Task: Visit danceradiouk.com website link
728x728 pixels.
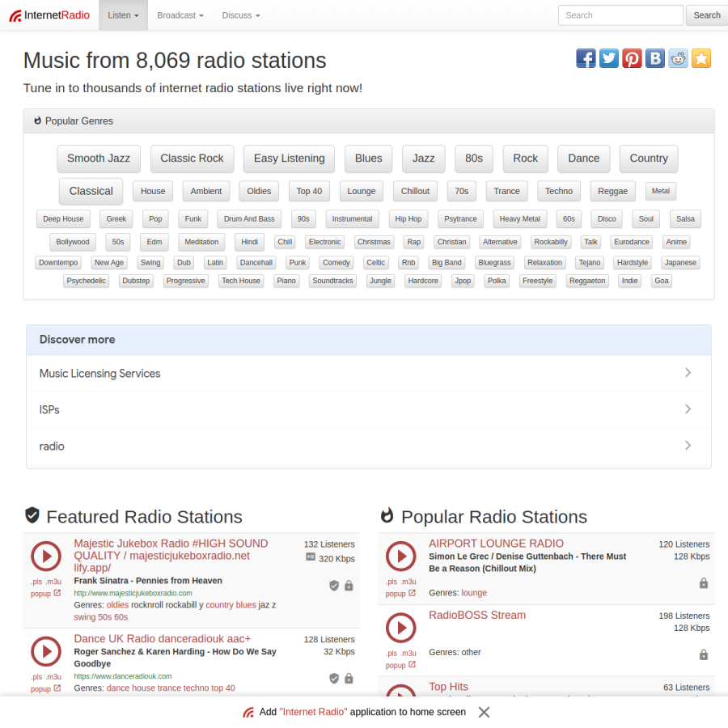Action: pyautogui.click(x=123, y=676)
